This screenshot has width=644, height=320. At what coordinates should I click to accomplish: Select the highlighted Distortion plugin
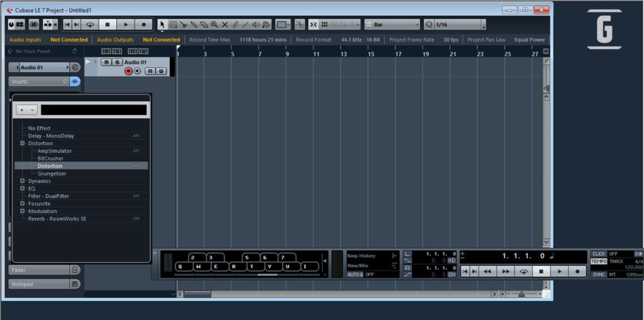(81, 166)
